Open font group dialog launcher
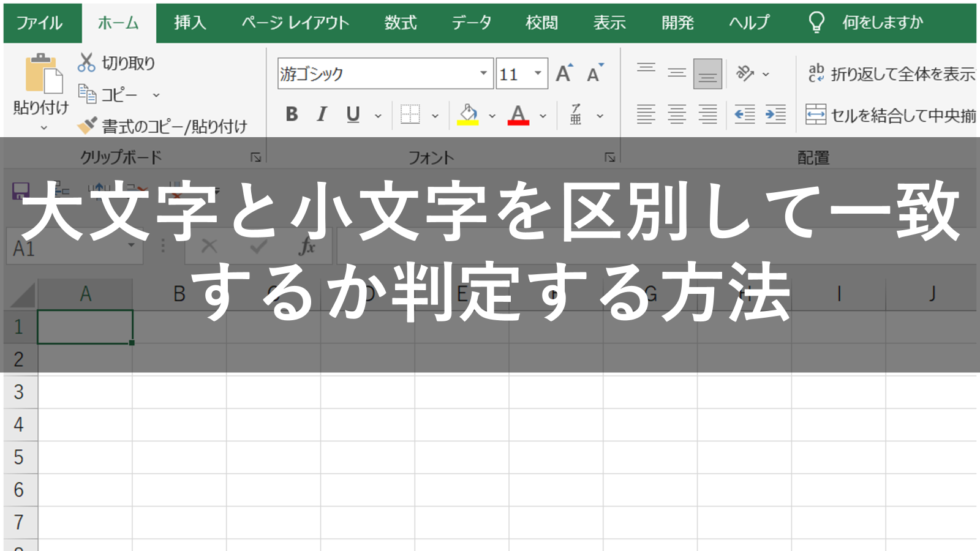The width and height of the screenshot is (980, 551). [x=610, y=157]
